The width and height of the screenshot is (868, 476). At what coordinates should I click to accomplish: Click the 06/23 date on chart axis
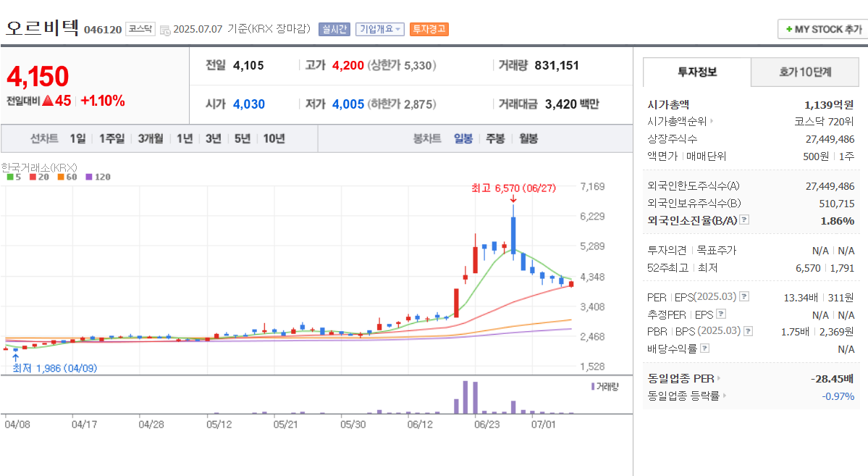tap(486, 425)
